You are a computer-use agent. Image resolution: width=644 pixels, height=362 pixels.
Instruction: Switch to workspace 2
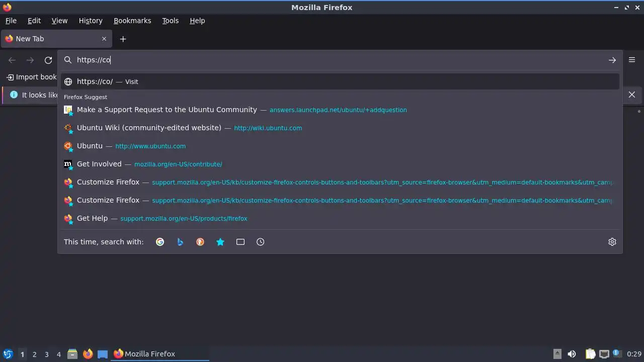34,354
